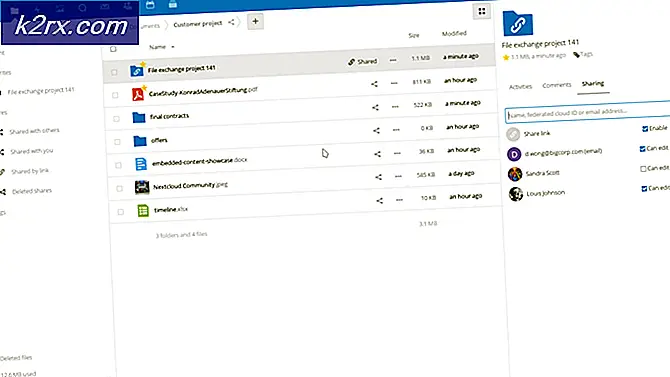Enable Can edit for Sandra Scott

pyautogui.click(x=643, y=169)
